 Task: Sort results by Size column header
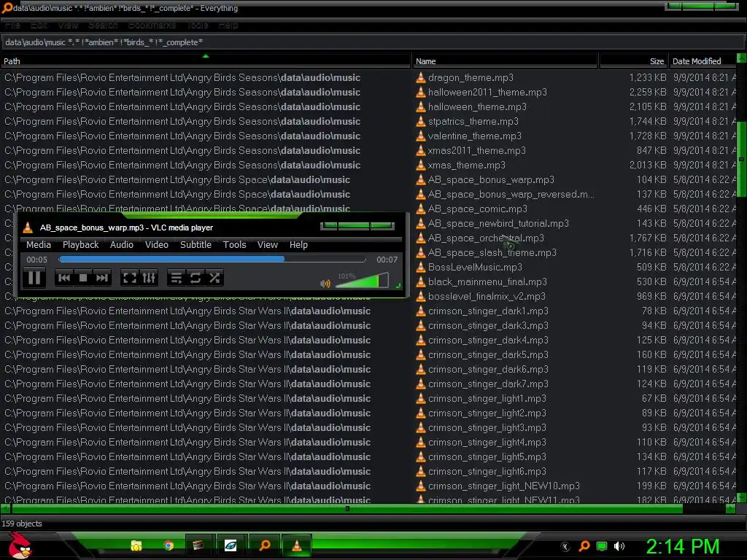[x=633, y=61]
